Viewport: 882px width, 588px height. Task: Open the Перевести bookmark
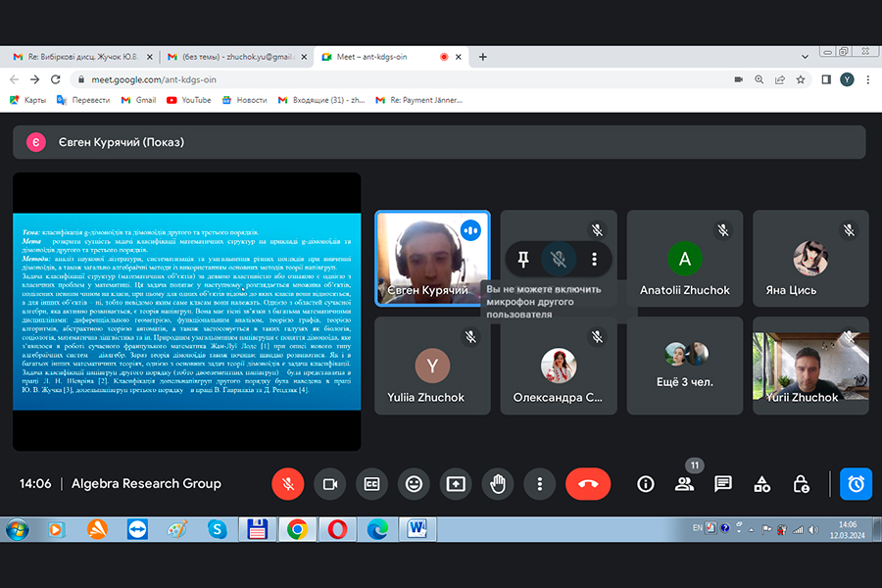click(83, 100)
